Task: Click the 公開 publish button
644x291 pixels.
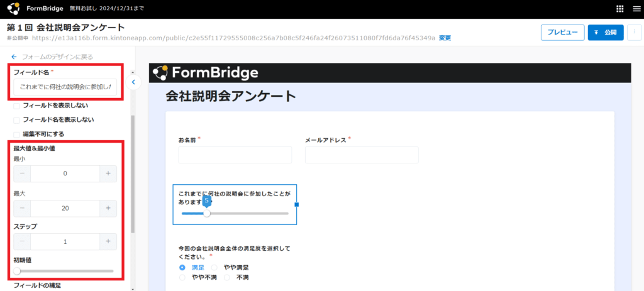Action: 605,33
